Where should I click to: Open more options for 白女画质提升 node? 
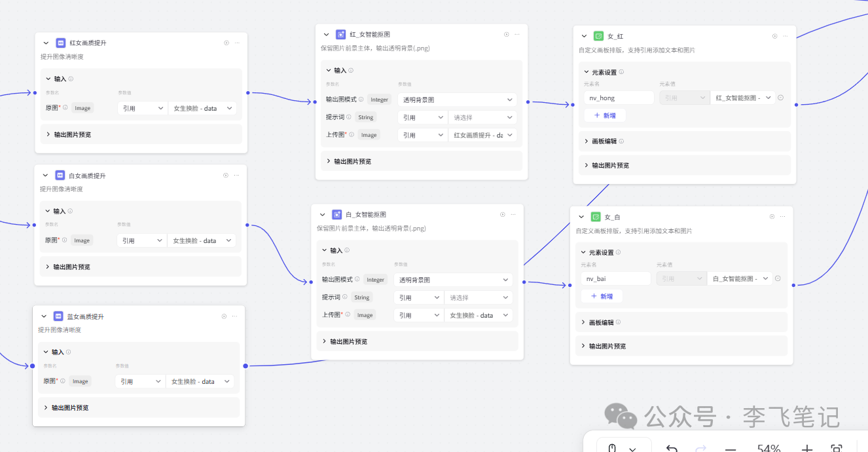[x=236, y=176]
